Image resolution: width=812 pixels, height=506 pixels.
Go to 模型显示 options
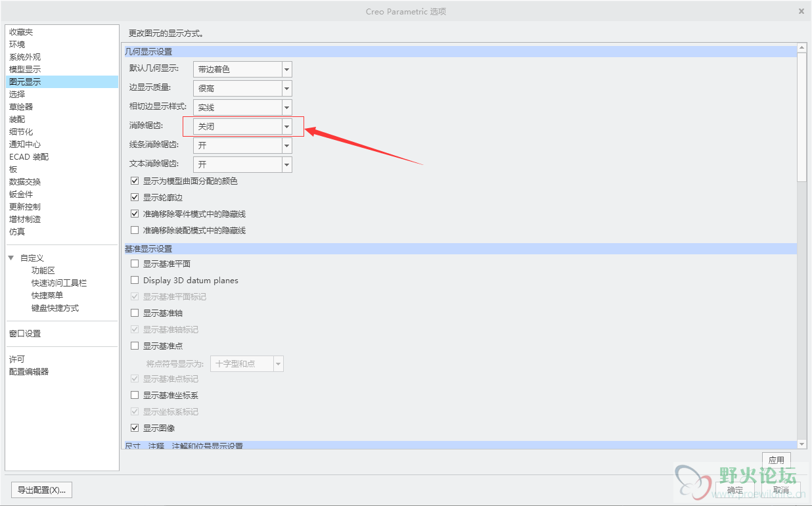click(25, 70)
